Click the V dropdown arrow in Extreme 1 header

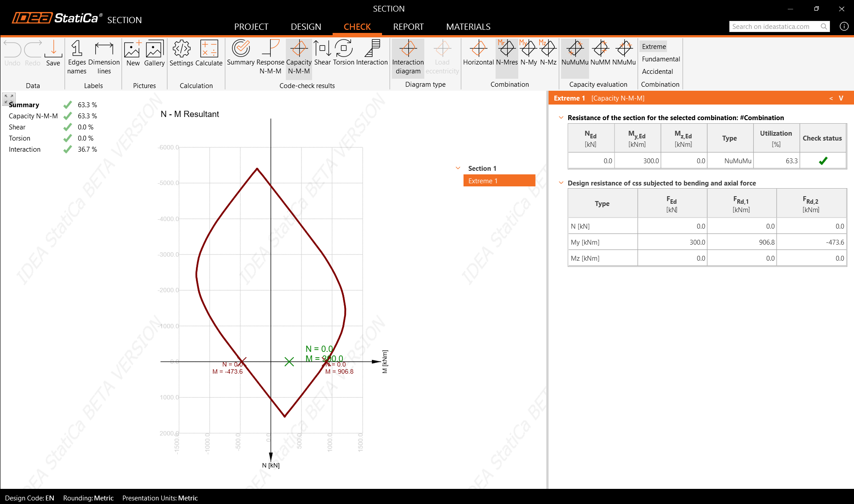click(x=841, y=98)
